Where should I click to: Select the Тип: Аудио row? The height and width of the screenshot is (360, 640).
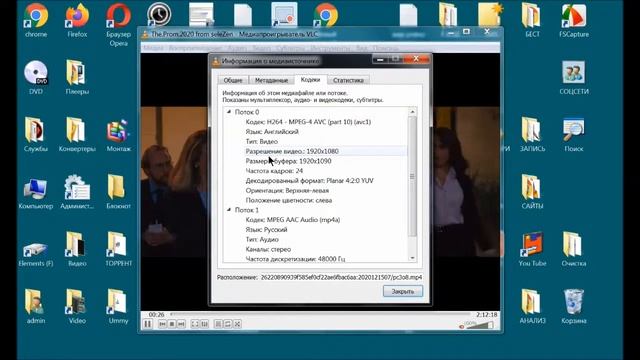click(262, 239)
